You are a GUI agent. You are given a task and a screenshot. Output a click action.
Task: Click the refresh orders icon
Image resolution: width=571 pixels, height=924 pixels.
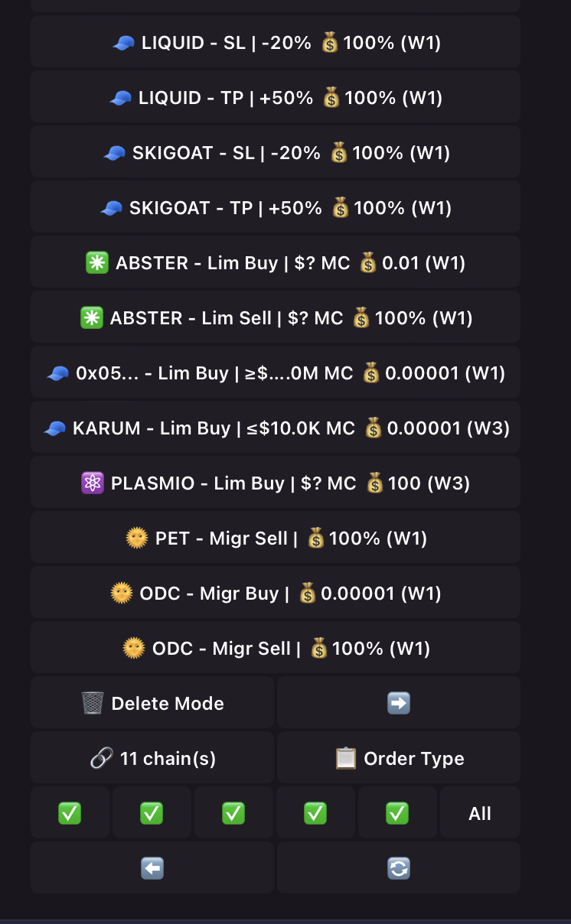coord(398,868)
